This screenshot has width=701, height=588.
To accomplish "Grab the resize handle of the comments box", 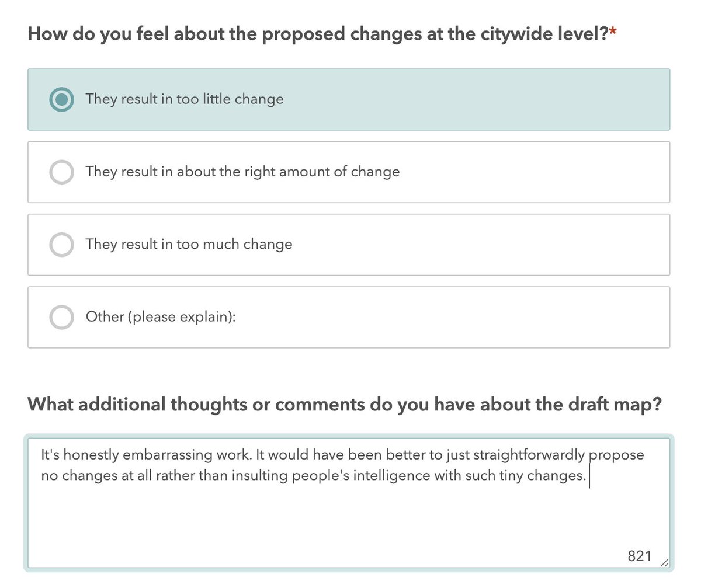I will [664, 562].
